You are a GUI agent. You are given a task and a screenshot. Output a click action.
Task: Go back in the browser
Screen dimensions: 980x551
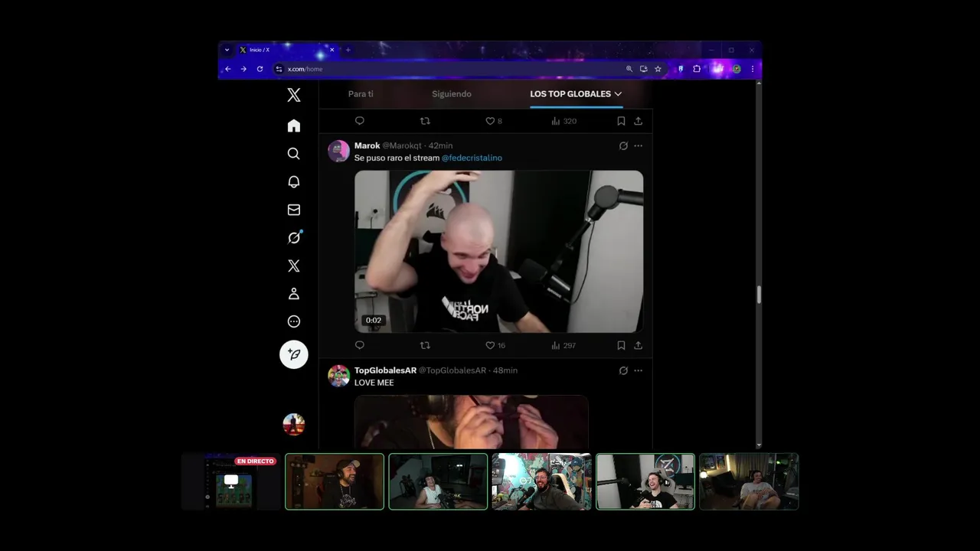point(227,69)
